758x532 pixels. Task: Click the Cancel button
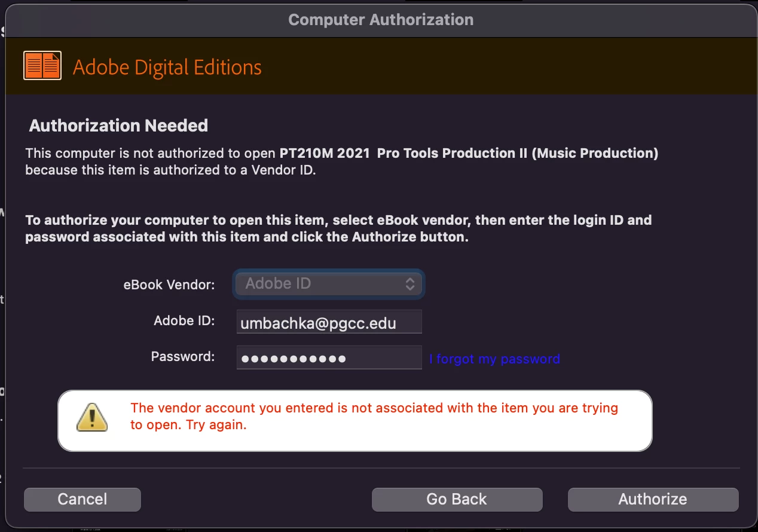pyautogui.click(x=82, y=499)
